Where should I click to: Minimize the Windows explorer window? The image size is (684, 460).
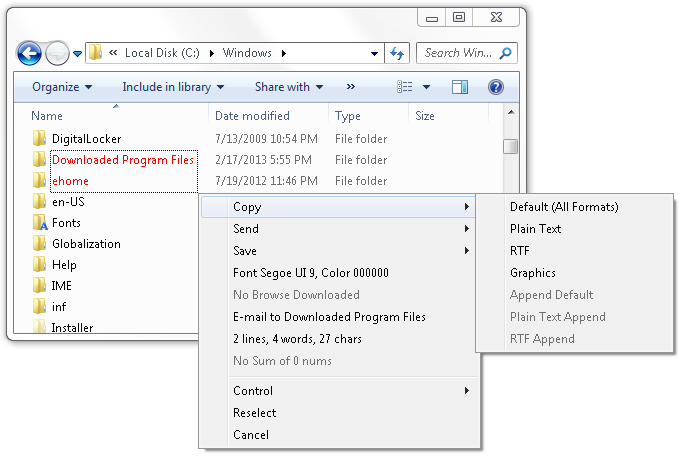pos(431,17)
